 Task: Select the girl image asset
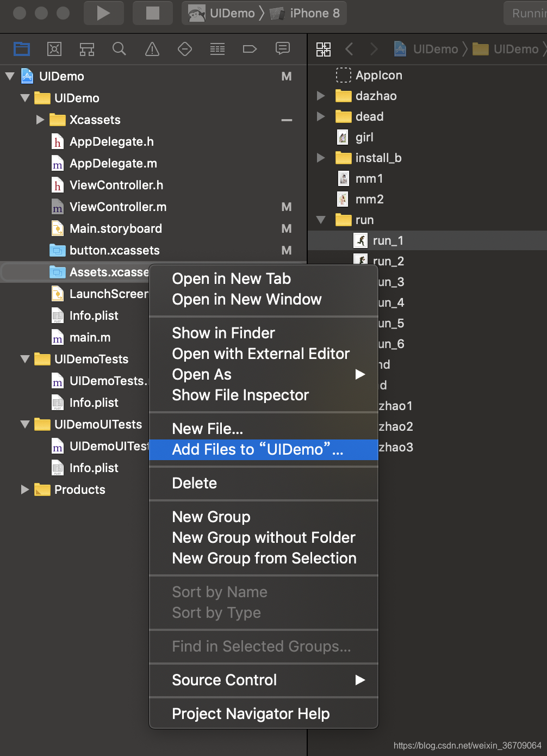click(364, 137)
